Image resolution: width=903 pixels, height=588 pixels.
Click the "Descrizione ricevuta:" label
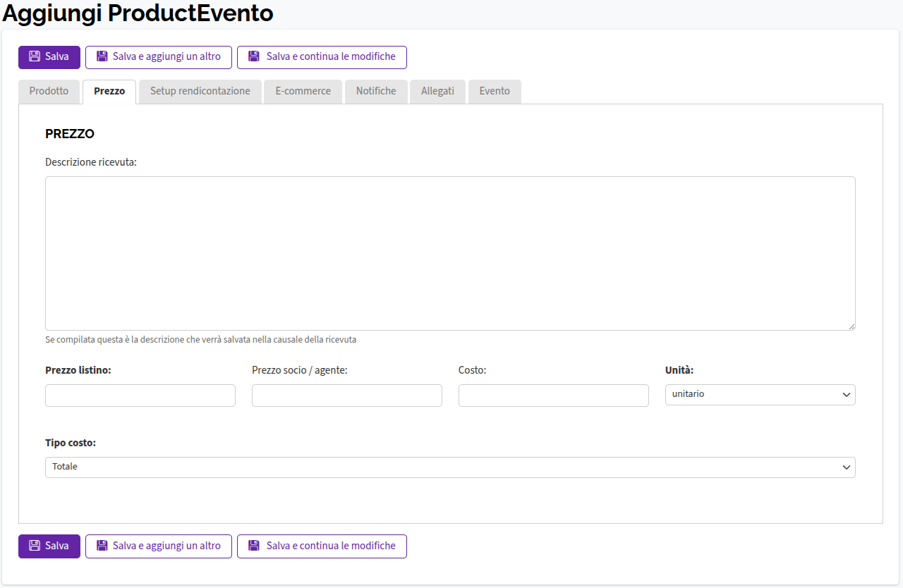point(91,162)
